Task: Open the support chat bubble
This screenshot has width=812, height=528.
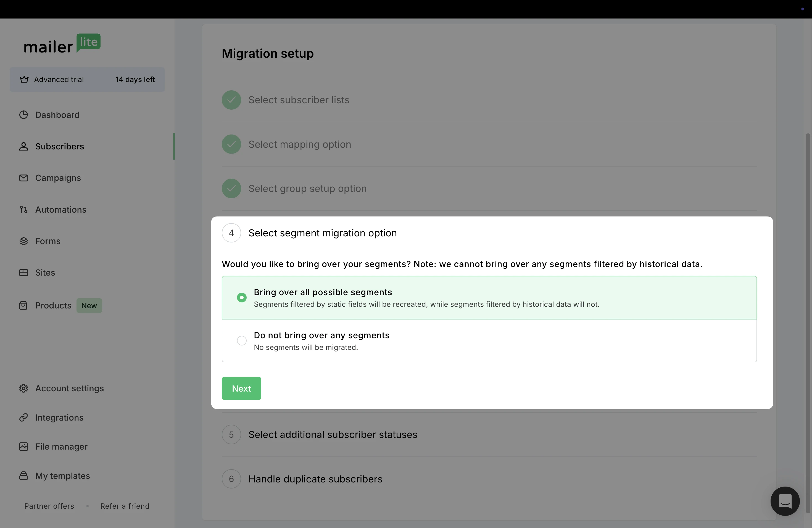Action: pos(785,501)
